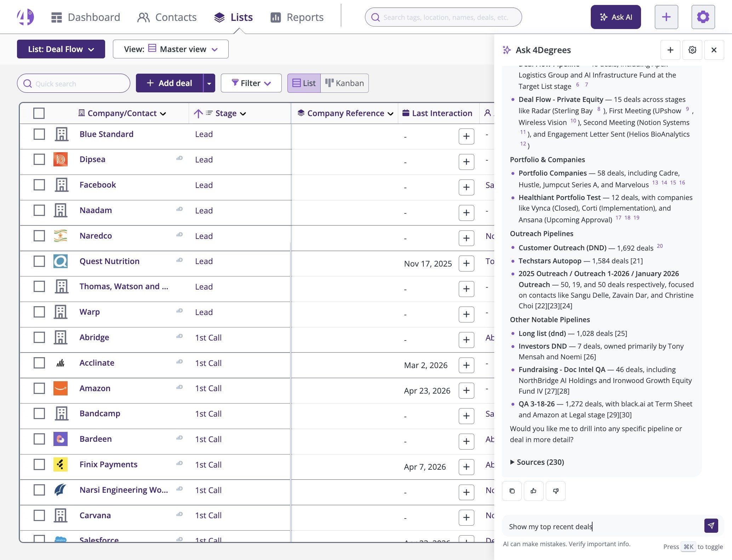
Task: Click the send message arrow icon
Action: [x=711, y=526]
